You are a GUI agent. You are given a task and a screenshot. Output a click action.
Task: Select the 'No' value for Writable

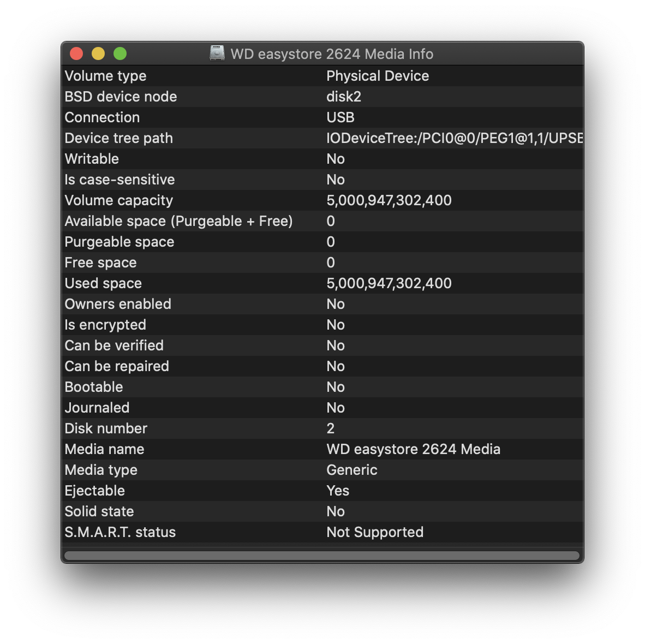tap(336, 159)
